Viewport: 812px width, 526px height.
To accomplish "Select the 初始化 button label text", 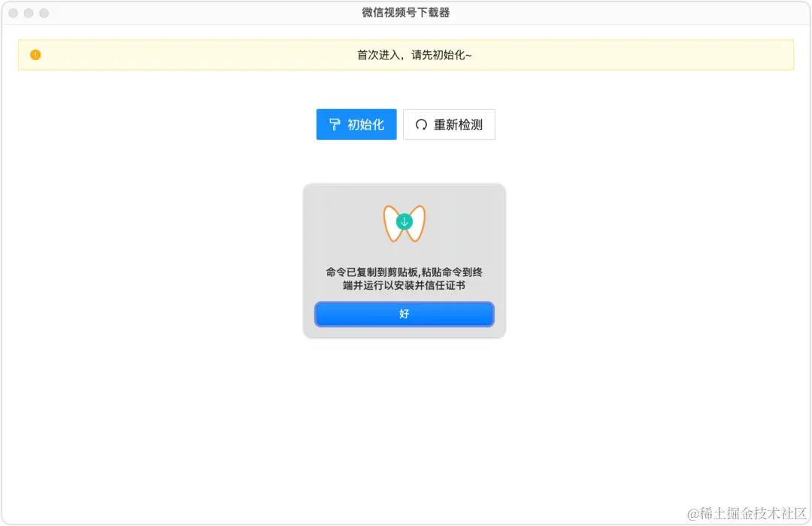I will point(366,124).
